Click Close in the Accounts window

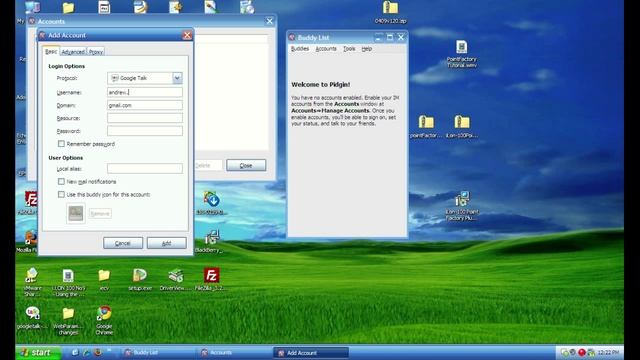click(x=246, y=165)
